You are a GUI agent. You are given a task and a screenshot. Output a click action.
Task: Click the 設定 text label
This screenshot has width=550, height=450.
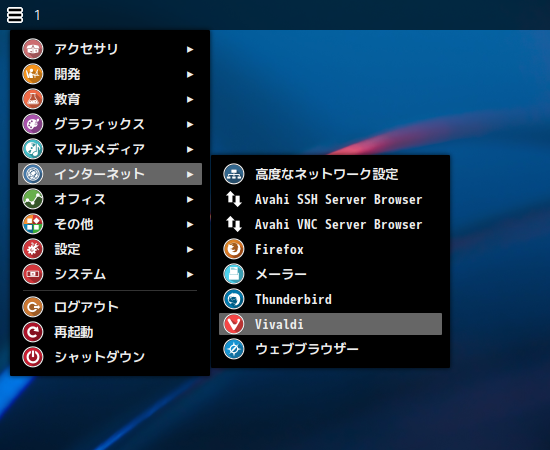click(x=67, y=249)
